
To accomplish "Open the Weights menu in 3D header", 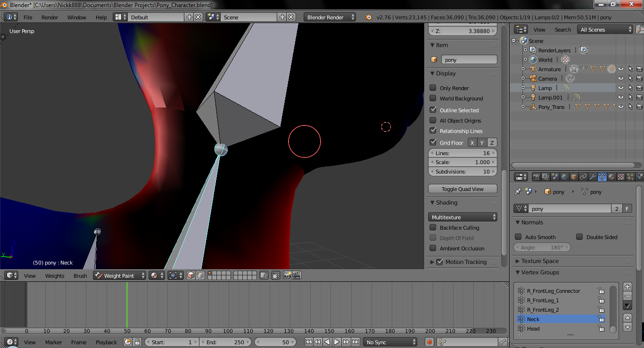I will (55, 275).
